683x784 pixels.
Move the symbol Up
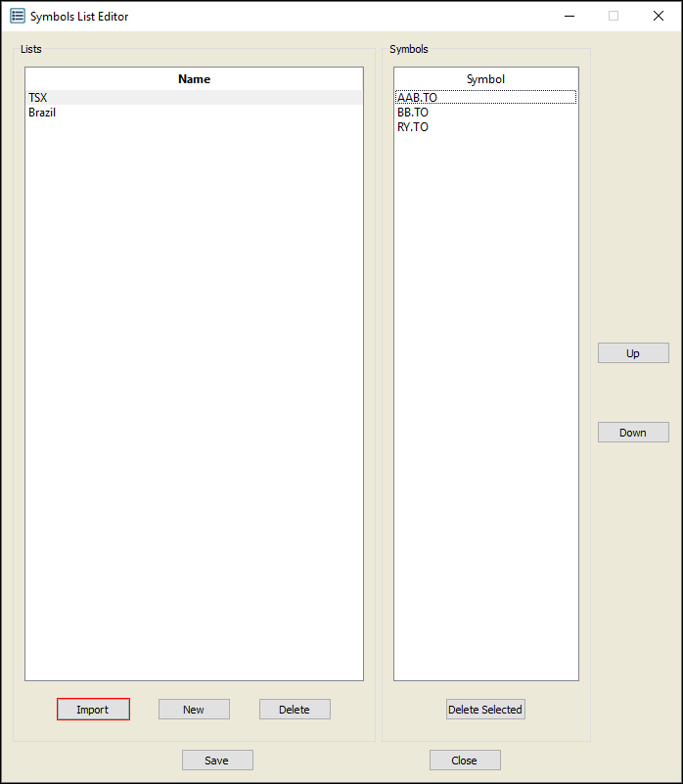pos(633,353)
